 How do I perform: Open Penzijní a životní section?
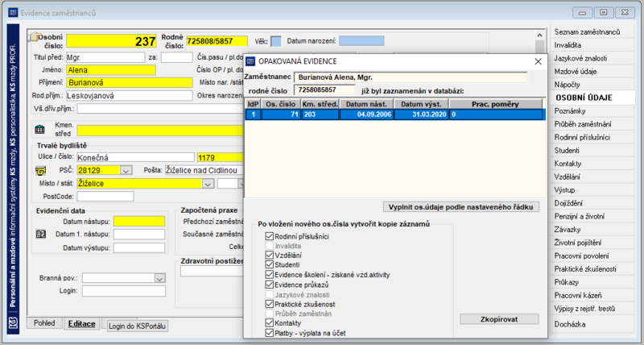tap(579, 216)
